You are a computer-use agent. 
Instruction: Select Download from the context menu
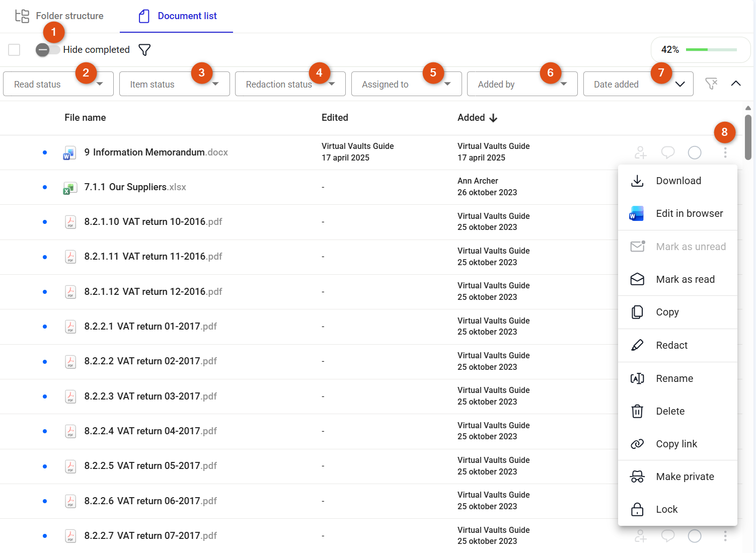coord(677,181)
